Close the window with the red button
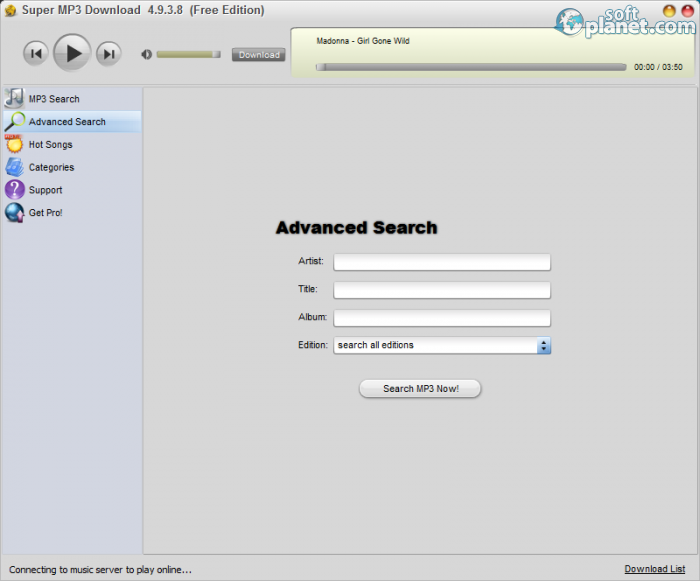Screen dimensions: 700x581 [688, 11]
